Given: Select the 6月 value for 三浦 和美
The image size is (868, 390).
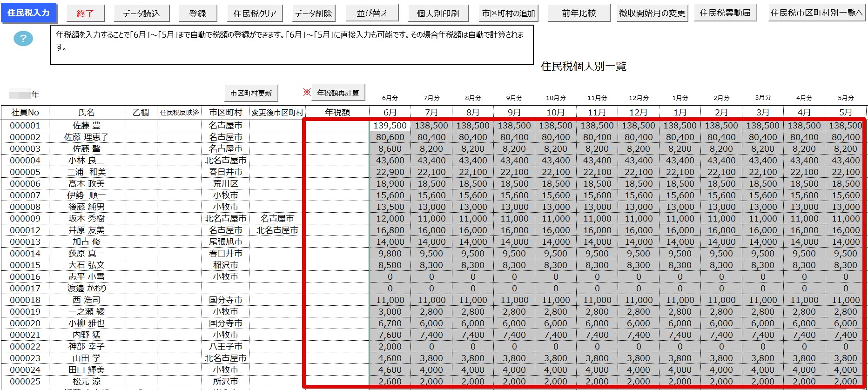Looking at the screenshot, I should pos(390,172).
